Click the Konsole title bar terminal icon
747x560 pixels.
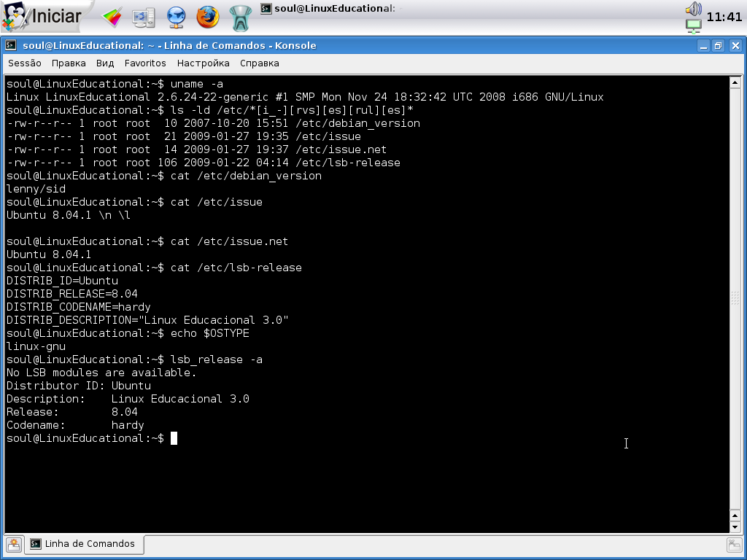[x=10, y=45]
